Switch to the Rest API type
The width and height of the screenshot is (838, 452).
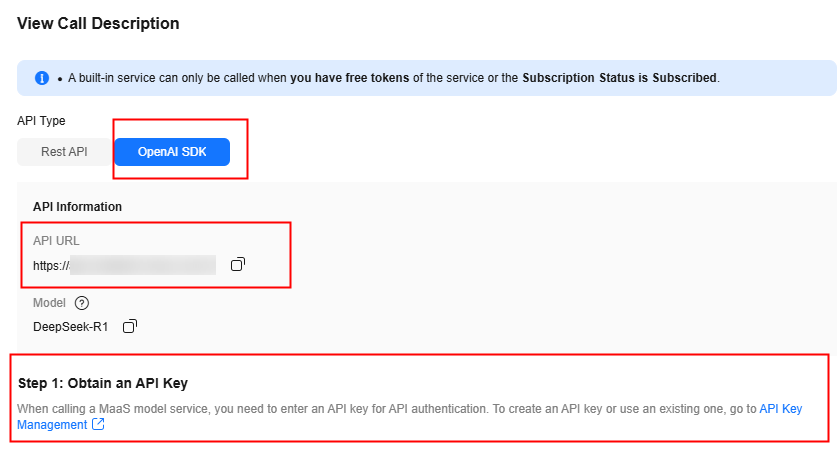(x=64, y=152)
